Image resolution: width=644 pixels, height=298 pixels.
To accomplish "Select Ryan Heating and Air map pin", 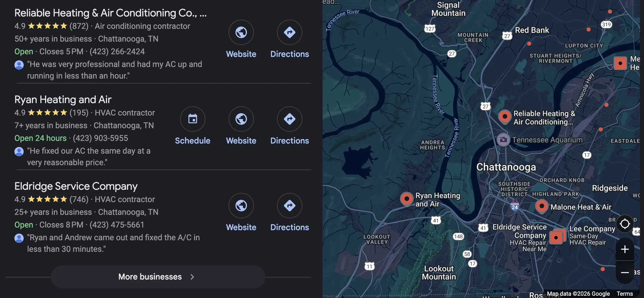I will 407,199.
